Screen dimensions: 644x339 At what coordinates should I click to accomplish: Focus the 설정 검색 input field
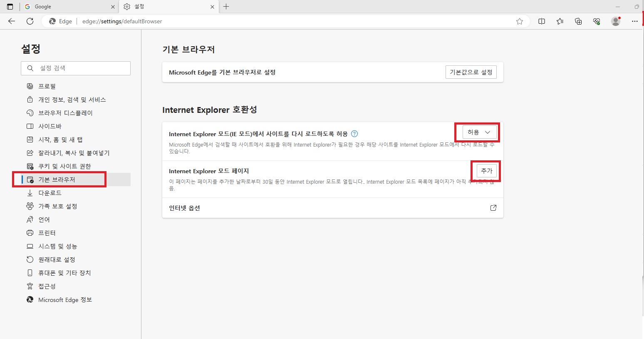pyautogui.click(x=76, y=68)
